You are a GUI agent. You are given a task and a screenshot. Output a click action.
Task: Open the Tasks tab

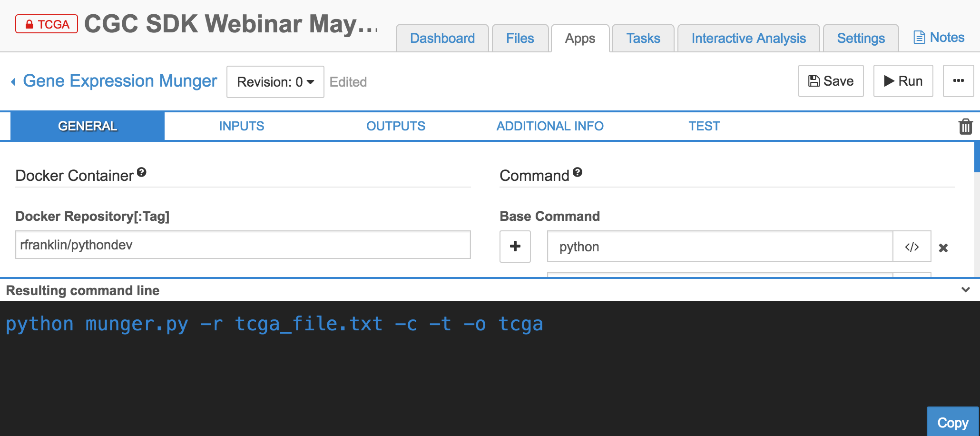643,38
